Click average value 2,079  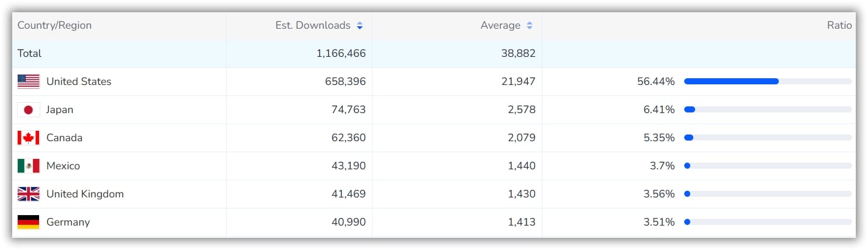click(x=522, y=138)
